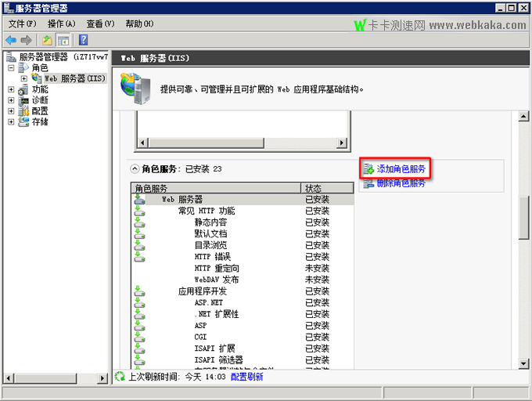Viewport: 532px width, 401px height.
Task: Click the 添加角色服务 icon
Action: 368,168
